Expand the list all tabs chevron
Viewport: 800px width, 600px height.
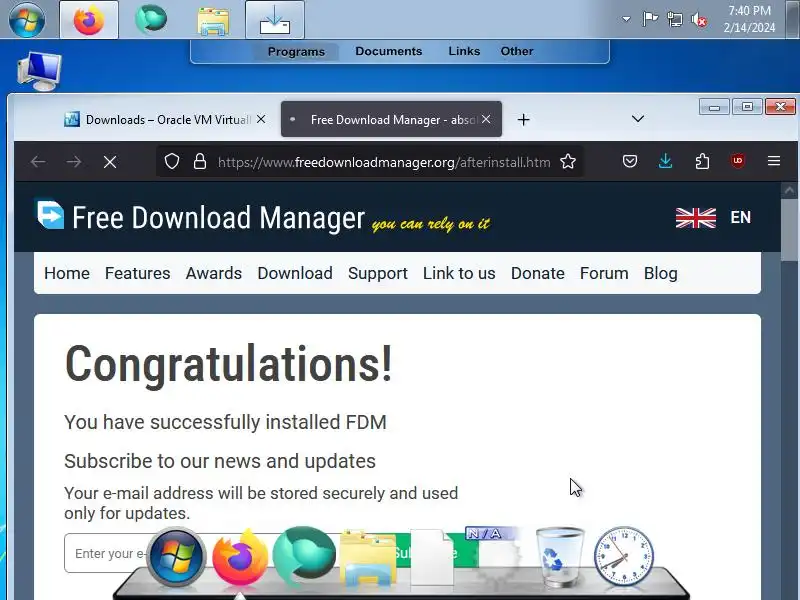[x=638, y=119]
